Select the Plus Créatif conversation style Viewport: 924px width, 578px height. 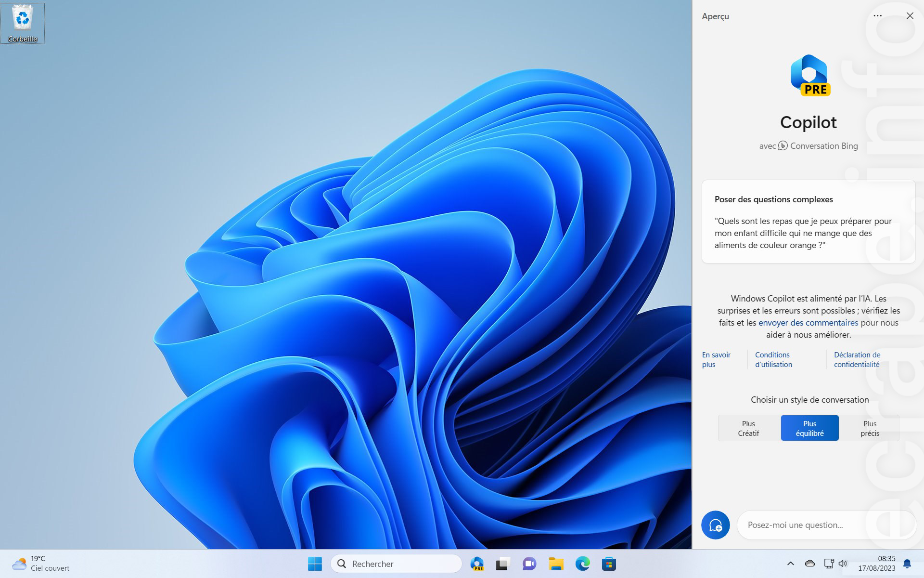749,428
